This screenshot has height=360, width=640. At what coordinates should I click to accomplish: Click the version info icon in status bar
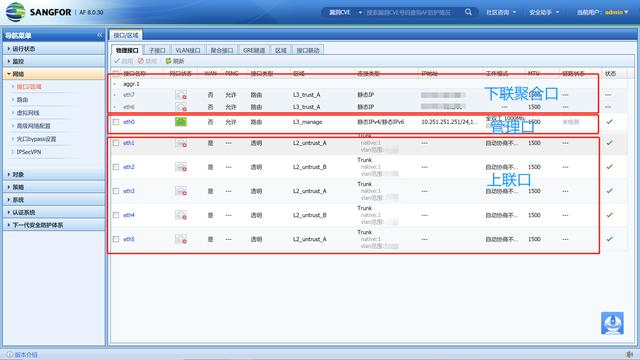click(x=10, y=355)
